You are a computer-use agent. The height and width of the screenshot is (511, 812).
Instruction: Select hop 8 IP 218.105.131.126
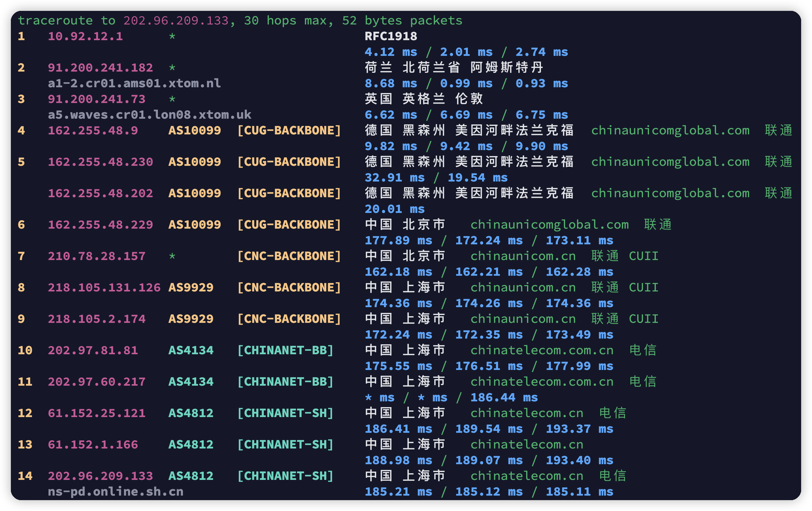104,288
